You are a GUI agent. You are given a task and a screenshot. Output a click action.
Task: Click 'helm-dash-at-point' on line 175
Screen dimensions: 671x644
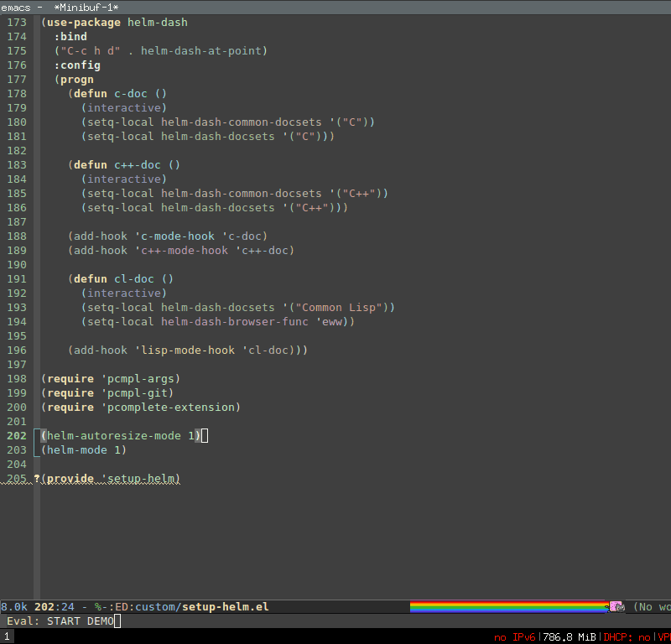201,51
